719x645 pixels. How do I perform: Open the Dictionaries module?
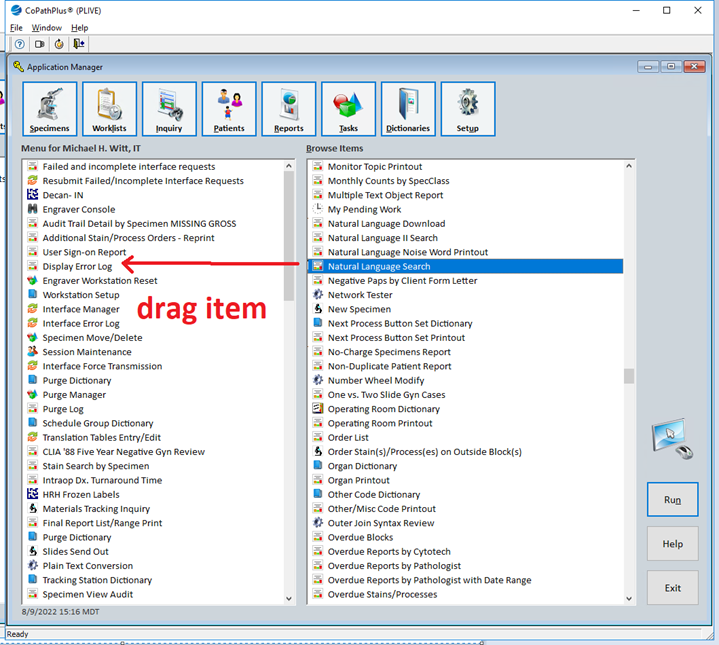pos(408,109)
